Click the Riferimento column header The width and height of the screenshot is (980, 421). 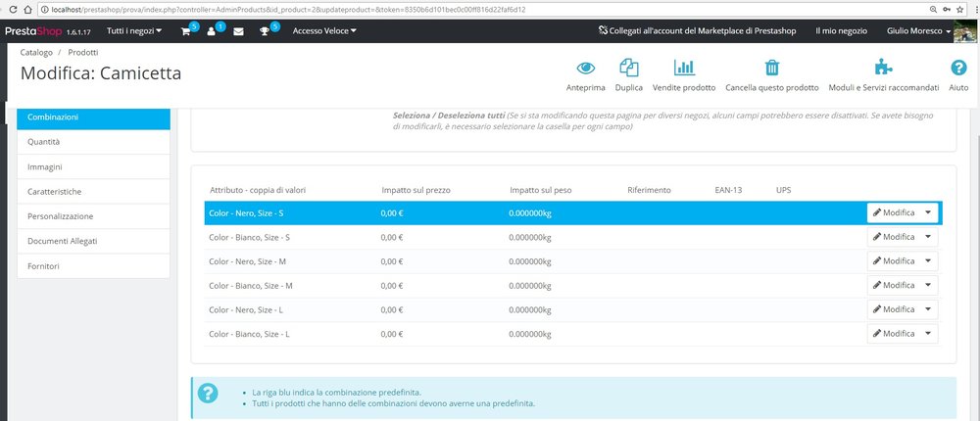click(649, 190)
